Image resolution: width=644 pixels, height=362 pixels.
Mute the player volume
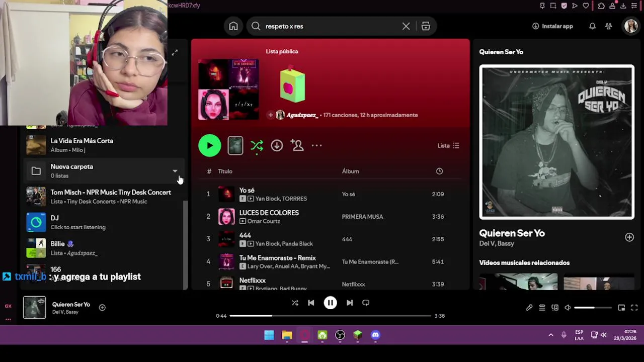click(568, 308)
